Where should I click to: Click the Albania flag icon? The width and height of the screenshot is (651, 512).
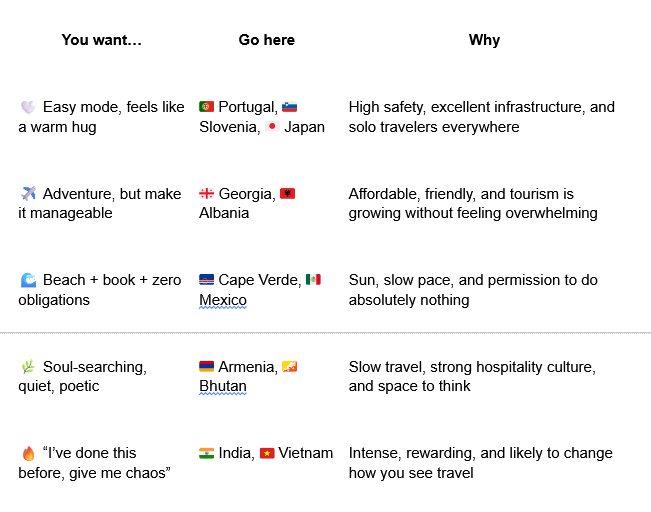point(288,194)
